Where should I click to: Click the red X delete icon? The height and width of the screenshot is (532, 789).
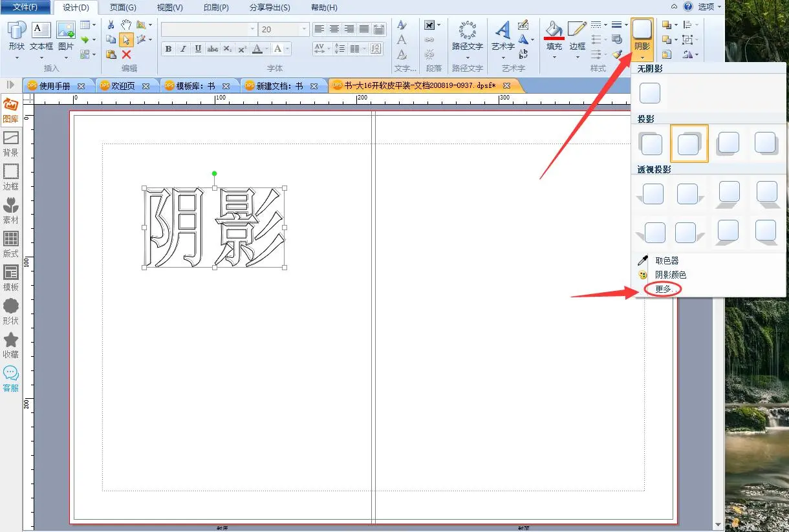[127, 55]
